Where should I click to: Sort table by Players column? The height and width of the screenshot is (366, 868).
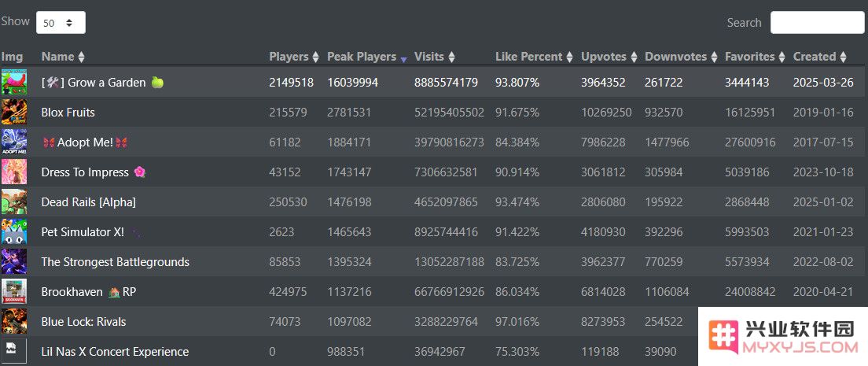[x=294, y=57]
